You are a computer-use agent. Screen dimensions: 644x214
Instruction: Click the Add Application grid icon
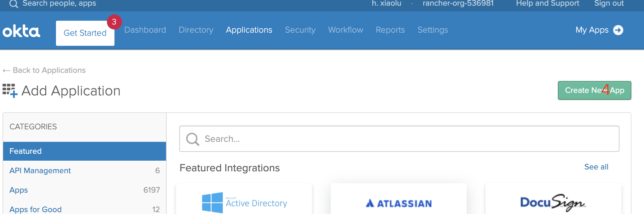pos(9,91)
